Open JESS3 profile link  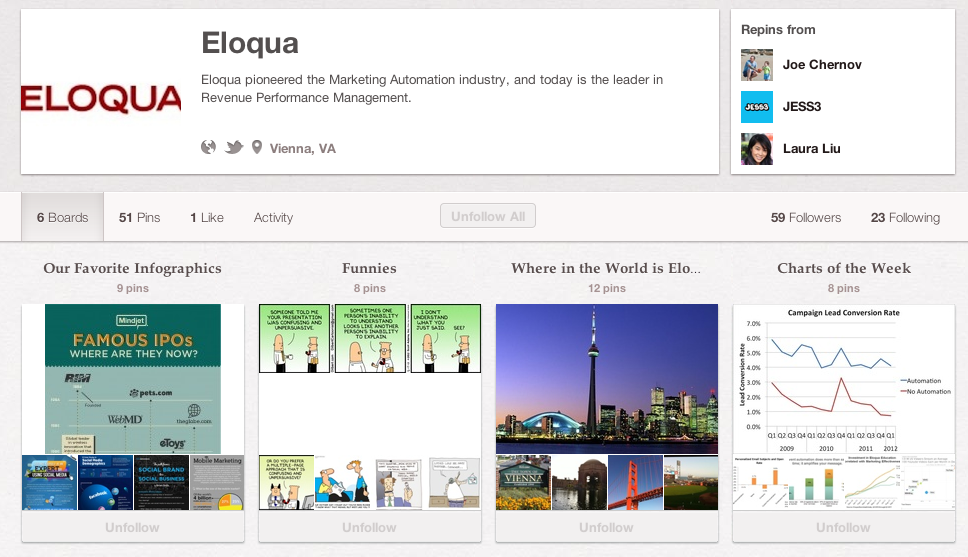coord(802,107)
